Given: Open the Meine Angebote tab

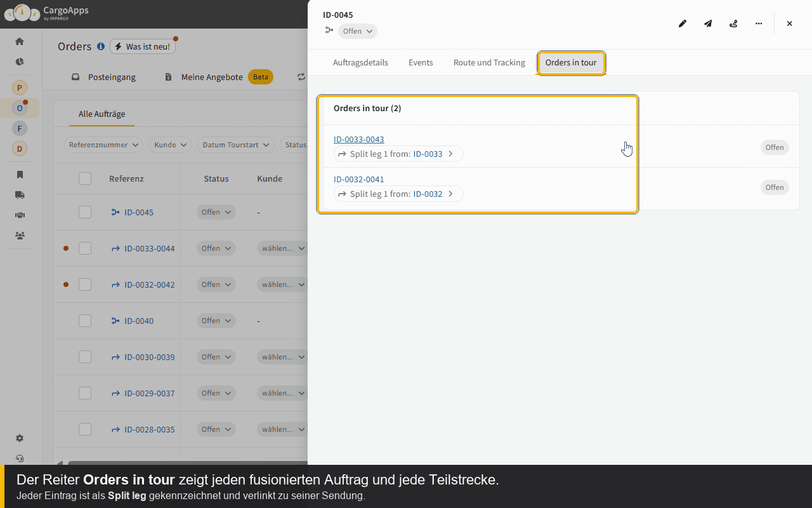Looking at the screenshot, I should [x=219, y=77].
